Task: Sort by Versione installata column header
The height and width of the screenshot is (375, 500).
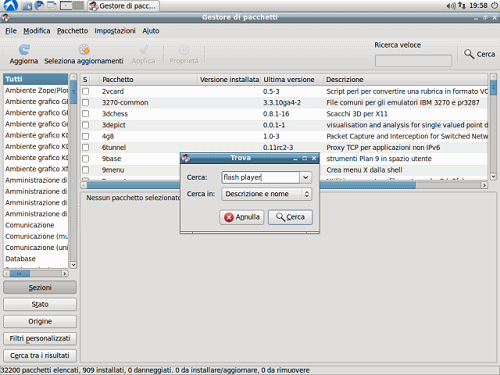Action: (x=229, y=80)
